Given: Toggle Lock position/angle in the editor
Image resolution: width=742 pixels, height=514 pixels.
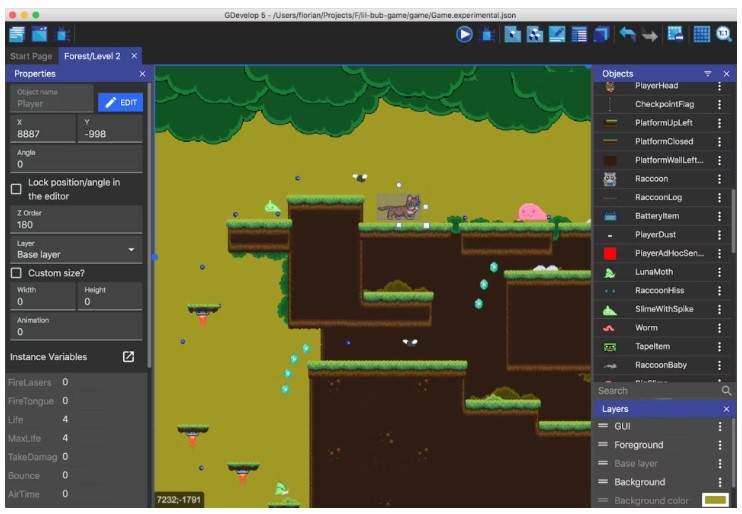Looking at the screenshot, I should coord(16,189).
